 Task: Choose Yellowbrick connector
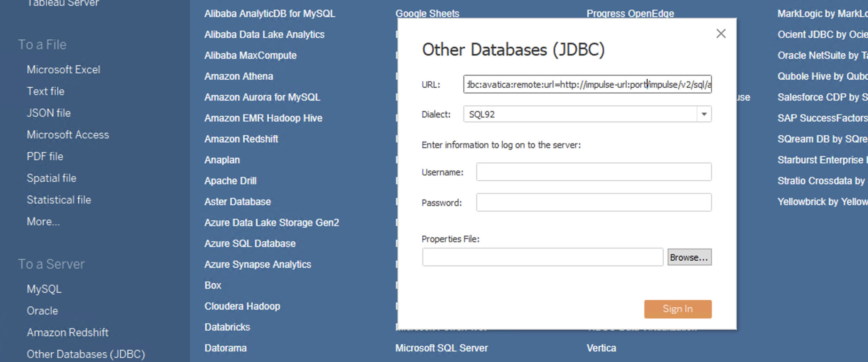[x=823, y=202]
